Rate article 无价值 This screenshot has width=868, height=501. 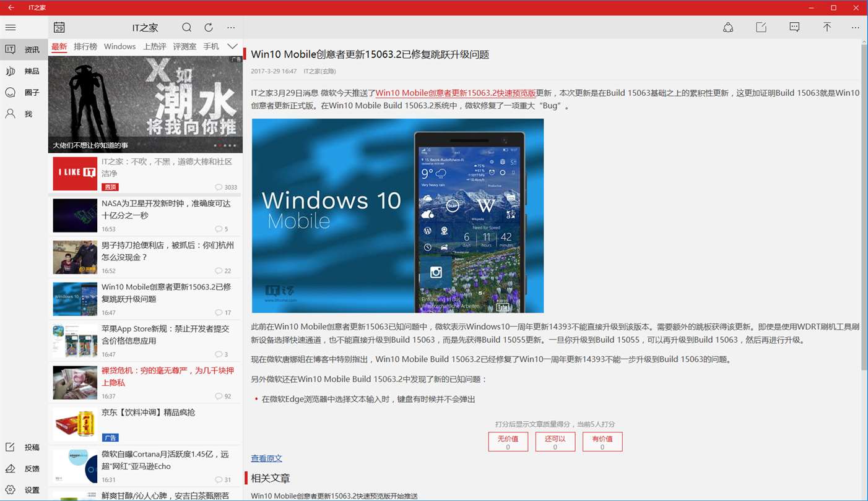point(508,442)
